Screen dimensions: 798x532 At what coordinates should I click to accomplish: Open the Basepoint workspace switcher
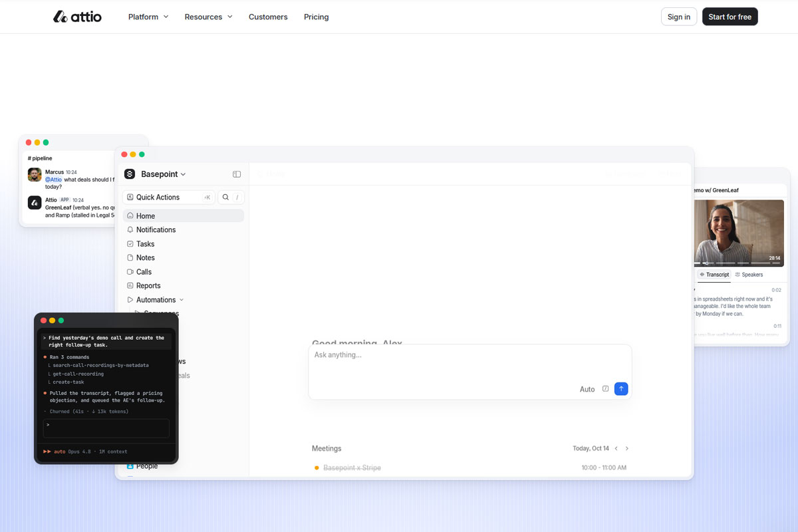click(163, 174)
